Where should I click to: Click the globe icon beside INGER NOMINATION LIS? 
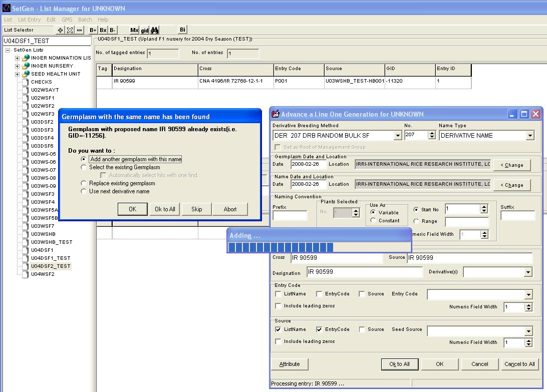click(x=26, y=58)
